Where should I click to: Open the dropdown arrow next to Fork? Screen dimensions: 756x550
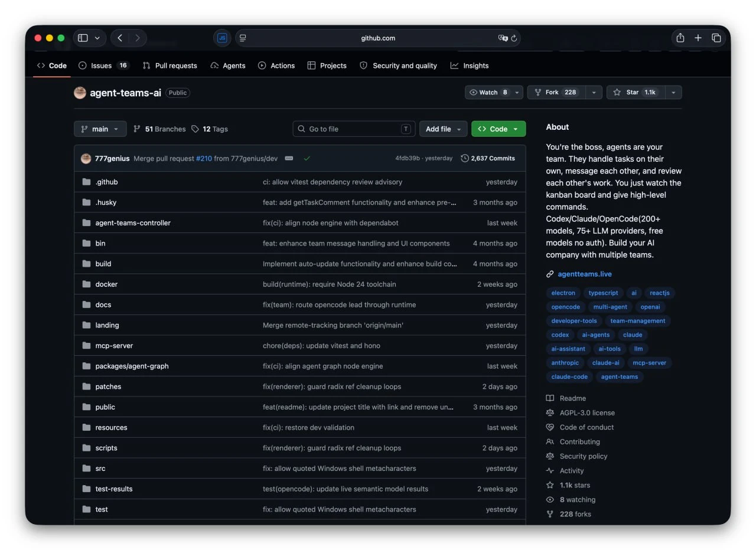[594, 93]
